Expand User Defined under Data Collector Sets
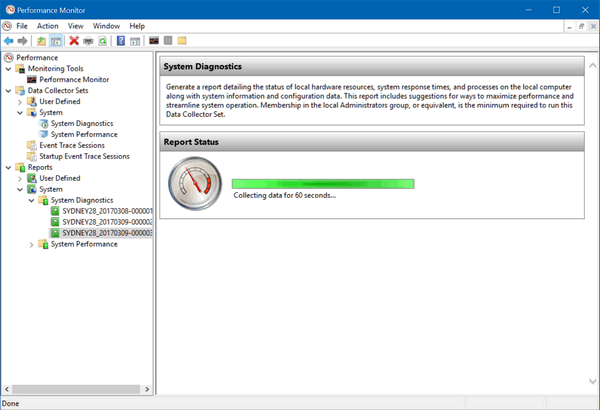This screenshot has height=410, width=600. (x=20, y=102)
